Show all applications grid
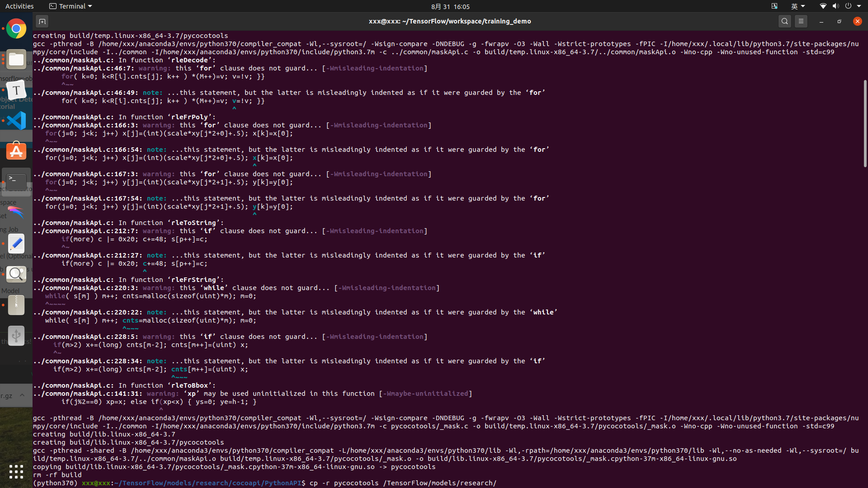Image resolution: width=868 pixels, height=488 pixels. [x=16, y=472]
